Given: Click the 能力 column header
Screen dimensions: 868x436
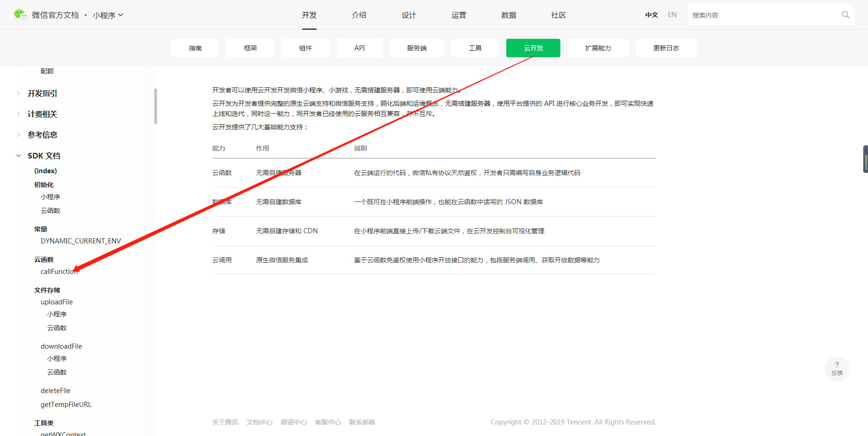Looking at the screenshot, I should [x=219, y=148].
